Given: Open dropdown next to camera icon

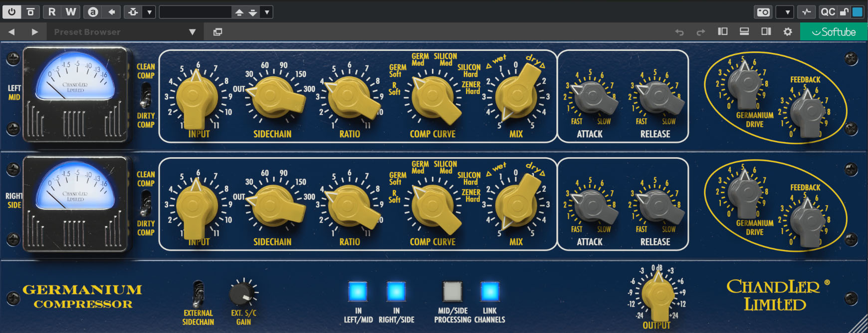Looking at the screenshot, I should click(x=787, y=11).
